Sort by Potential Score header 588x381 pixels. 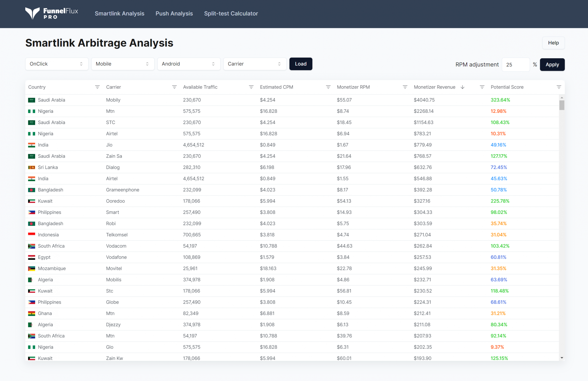507,87
